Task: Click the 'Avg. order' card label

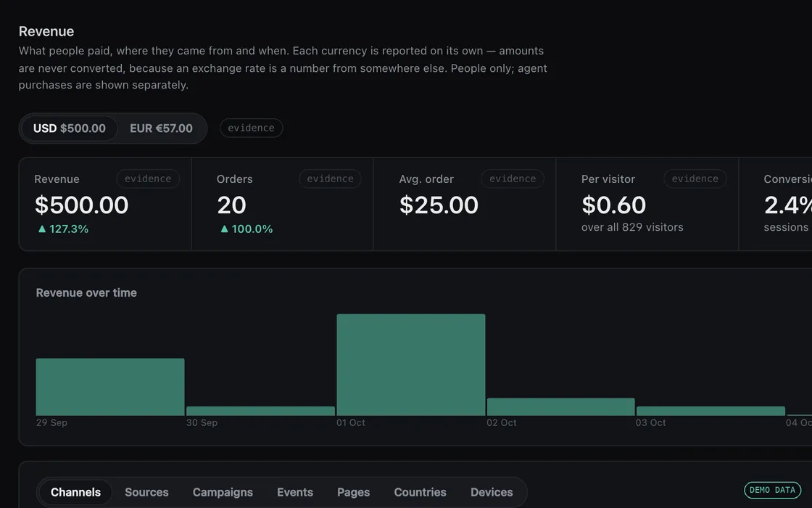Action: (426, 179)
